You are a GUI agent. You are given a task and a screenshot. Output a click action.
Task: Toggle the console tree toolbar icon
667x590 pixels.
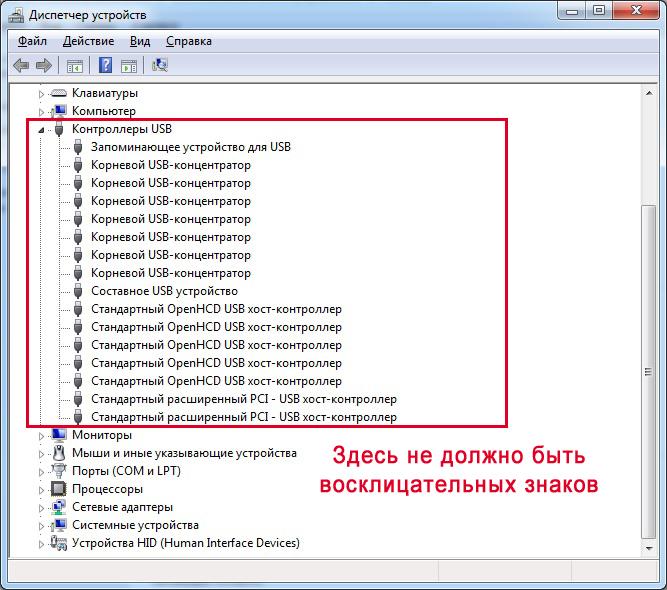point(74,66)
